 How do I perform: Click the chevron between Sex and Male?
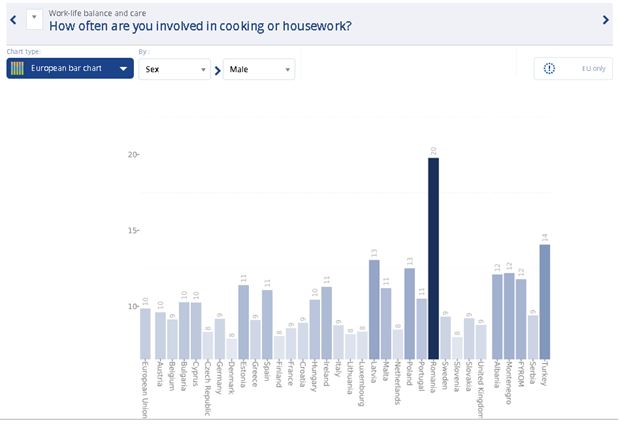click(217, 70)
